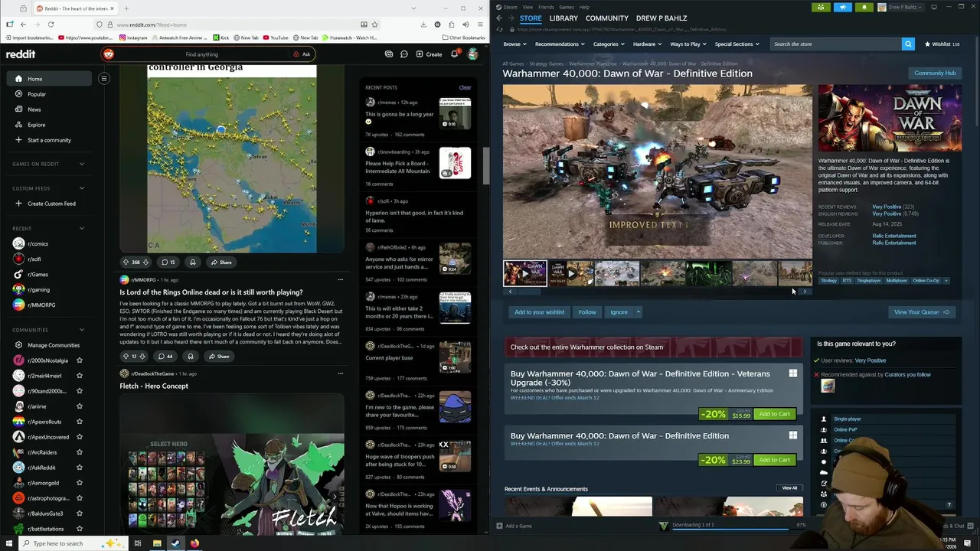Open Firefox from Windows taskbar
Viewport: 980px width, 551px height.
(194, 543)
